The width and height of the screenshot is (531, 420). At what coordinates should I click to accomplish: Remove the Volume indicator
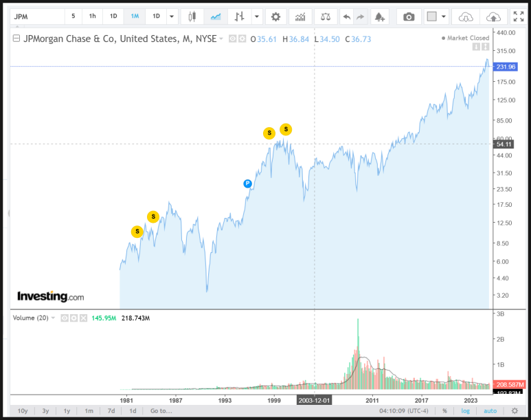(x=83, y=318)
